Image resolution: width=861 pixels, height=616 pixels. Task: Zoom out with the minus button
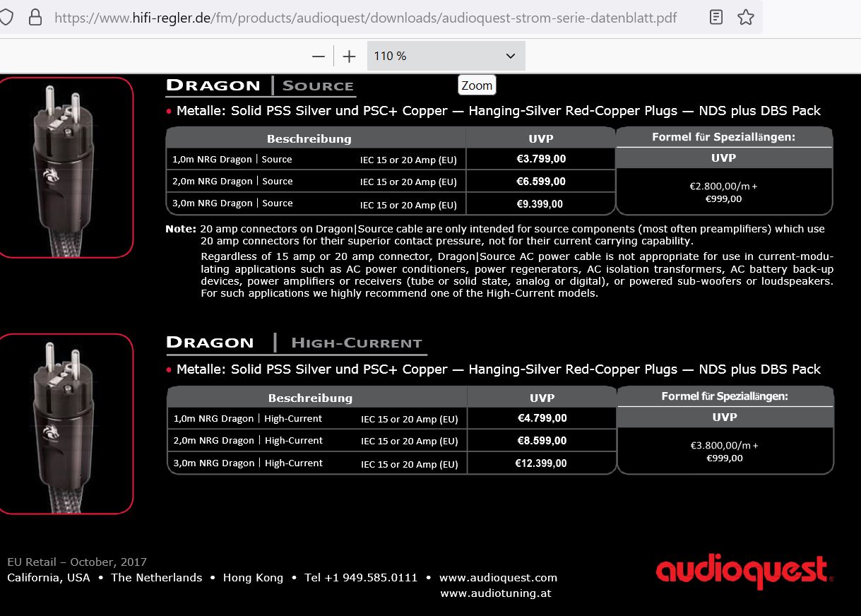tap(319, 56)
